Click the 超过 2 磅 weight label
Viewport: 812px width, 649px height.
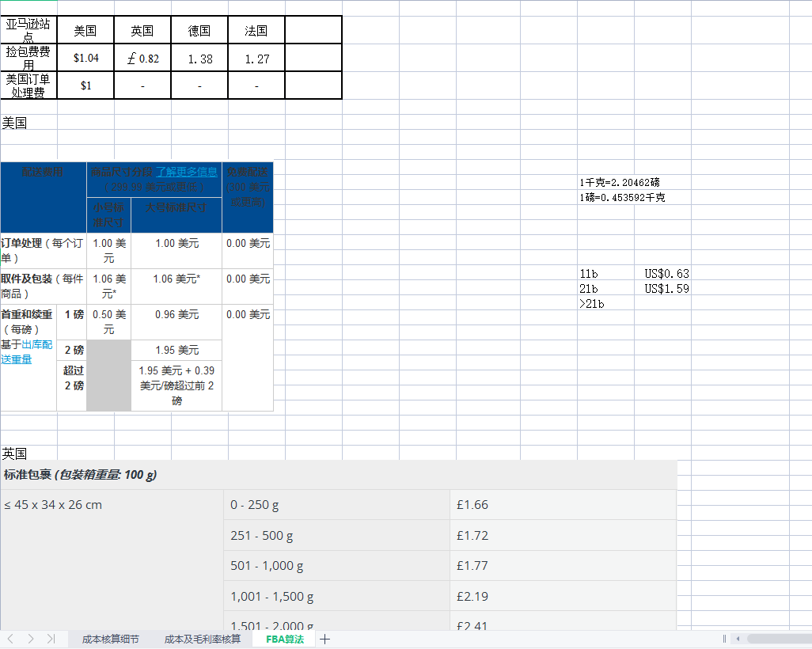(x=74, y=378)
